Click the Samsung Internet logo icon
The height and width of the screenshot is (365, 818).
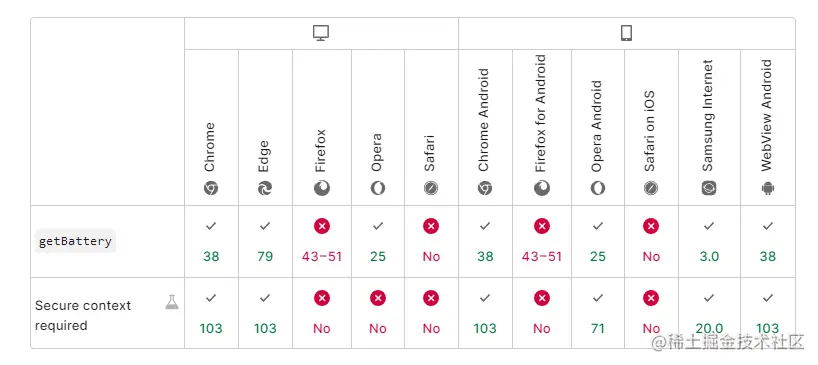pyautogui.click(x=709, y=188)
